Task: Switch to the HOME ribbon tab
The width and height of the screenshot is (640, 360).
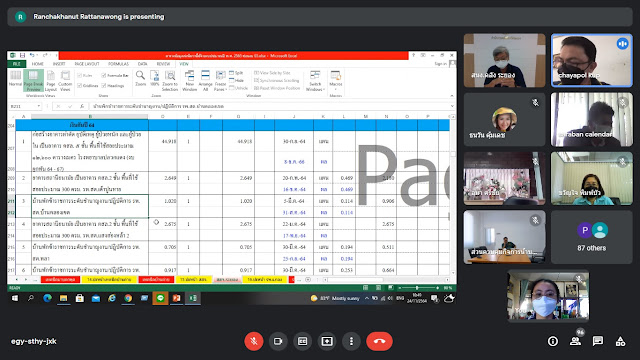Action: tap(38, 64)
